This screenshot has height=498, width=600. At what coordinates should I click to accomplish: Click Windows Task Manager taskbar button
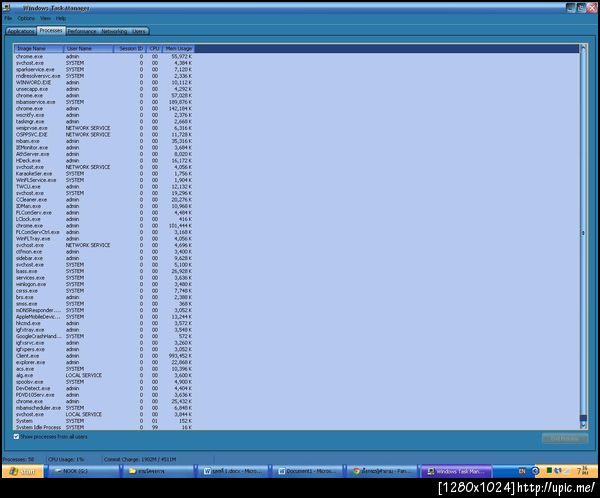[x=457, y=471]
